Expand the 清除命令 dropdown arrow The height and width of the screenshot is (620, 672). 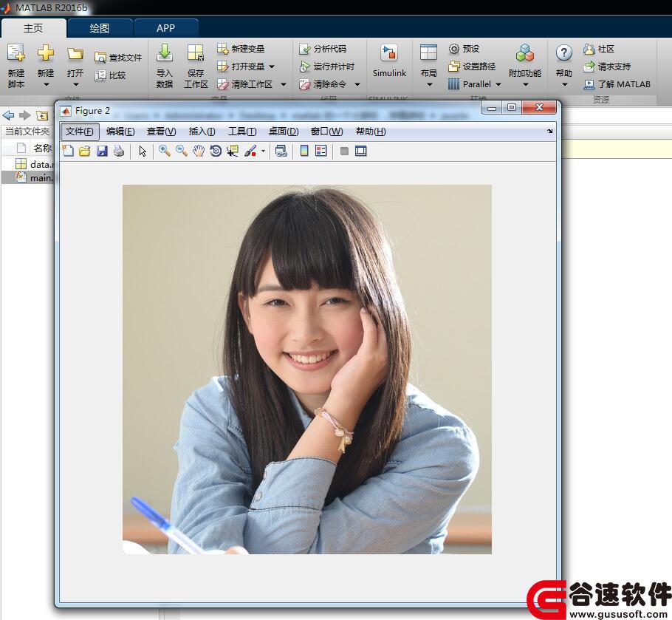pos(357,84)
